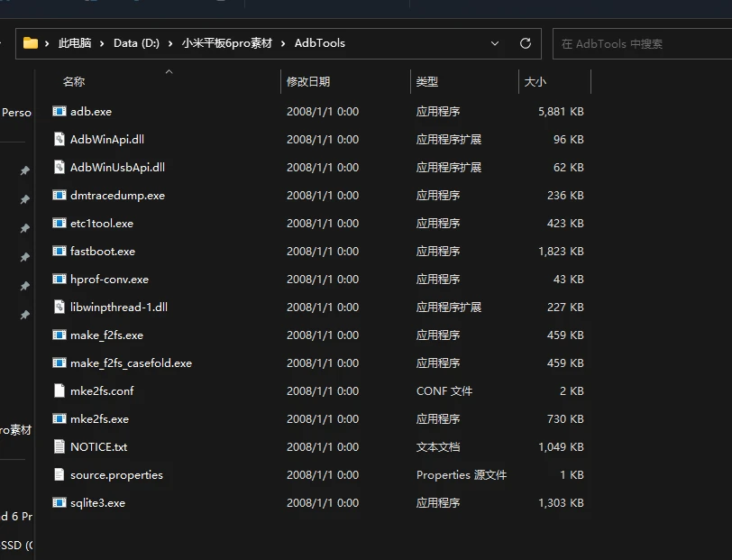This screenshot has width=732, height=560.
Task: Select the mke2fs.exe file name
Action: (x=99, y=419)
